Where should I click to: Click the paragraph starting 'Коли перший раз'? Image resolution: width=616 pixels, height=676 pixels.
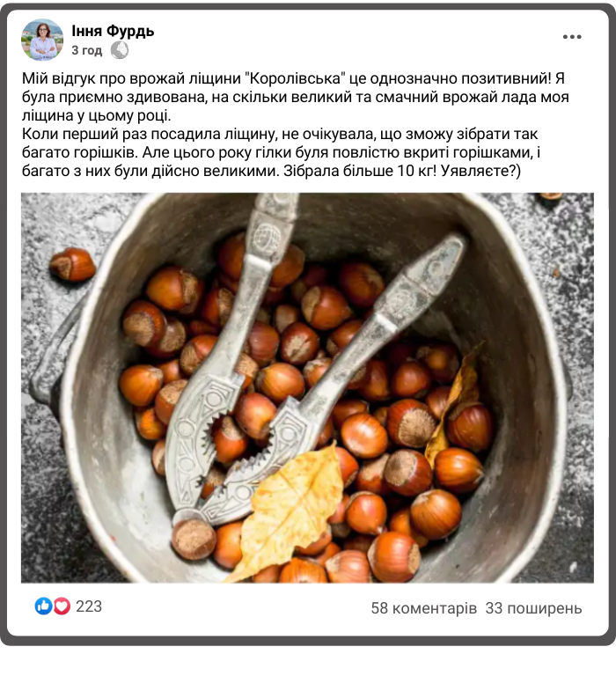(x=281, y=152)
